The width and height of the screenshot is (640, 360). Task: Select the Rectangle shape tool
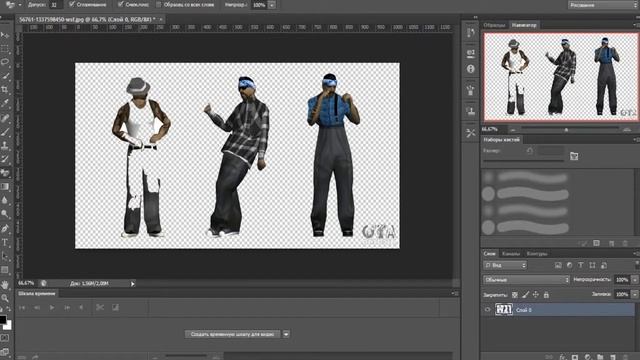(5, 270)
